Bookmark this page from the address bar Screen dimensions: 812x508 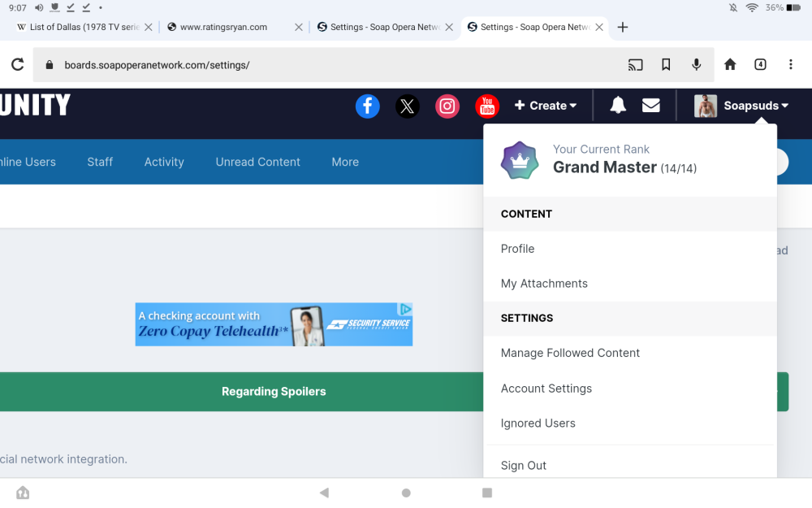(666, 65)
